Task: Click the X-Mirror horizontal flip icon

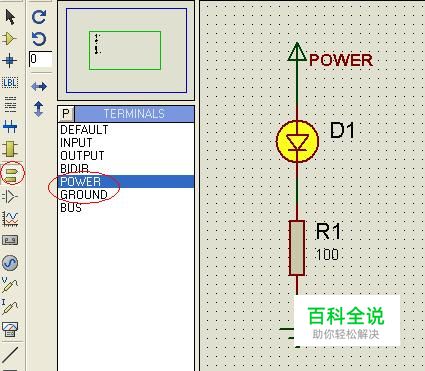Action: tap(39, 87)
